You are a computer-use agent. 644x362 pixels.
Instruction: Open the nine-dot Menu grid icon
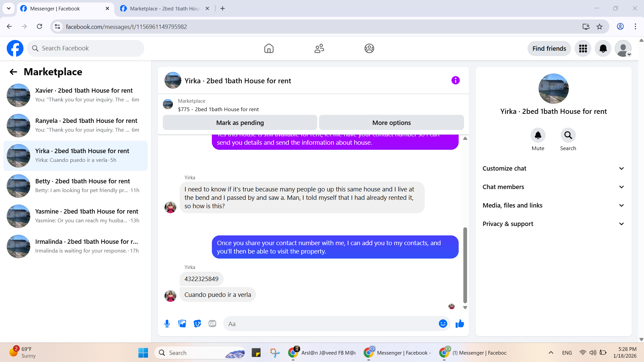[x=583, y=48]
